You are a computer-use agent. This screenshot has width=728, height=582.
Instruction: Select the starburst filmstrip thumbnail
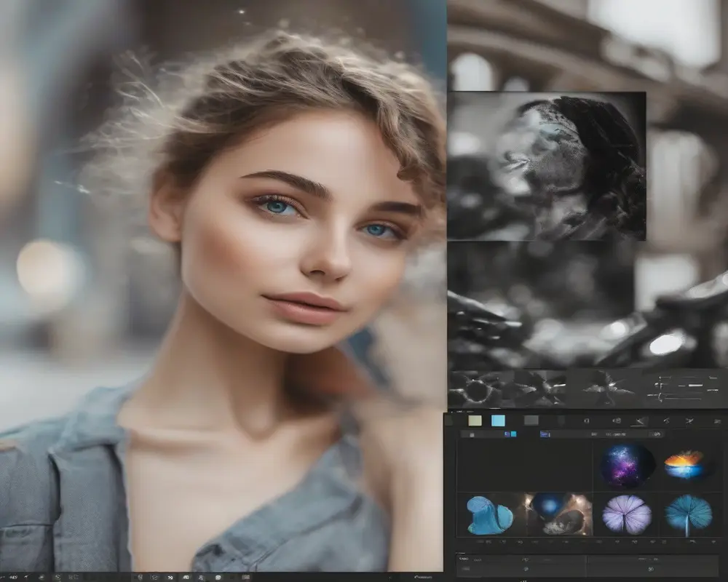[607, 389]
